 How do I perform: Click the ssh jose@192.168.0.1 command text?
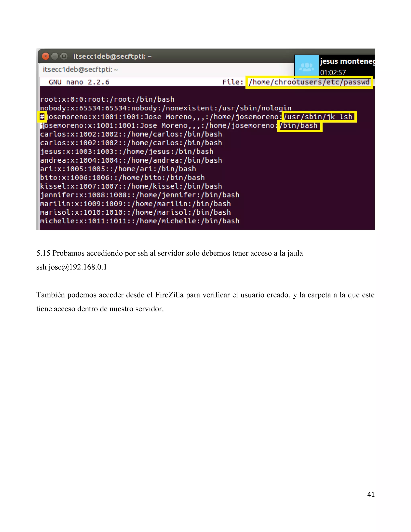click(72, 267)
